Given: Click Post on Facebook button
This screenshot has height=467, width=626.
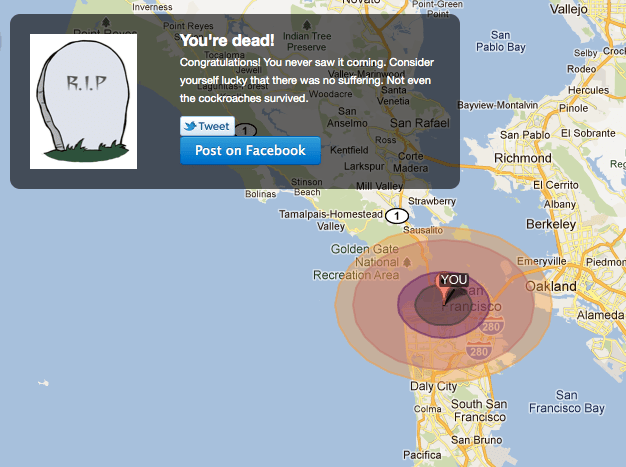Looking at the screenshot, I should click(x=250, y=150).
